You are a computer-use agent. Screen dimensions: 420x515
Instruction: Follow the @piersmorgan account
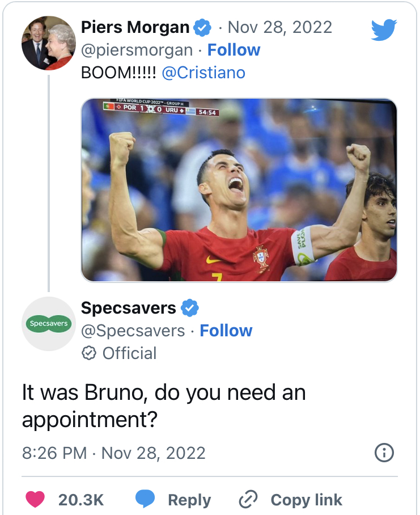coord(234,50)
